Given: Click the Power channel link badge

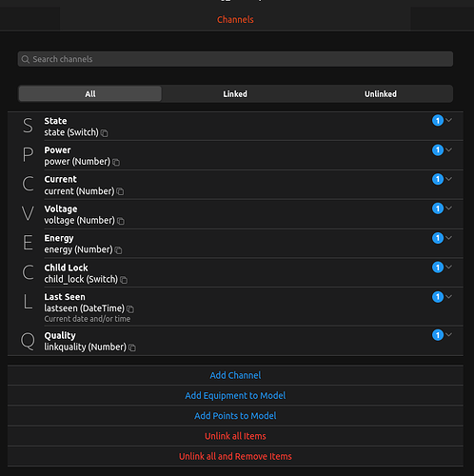Looking at the screenshot, I should 438,149.
